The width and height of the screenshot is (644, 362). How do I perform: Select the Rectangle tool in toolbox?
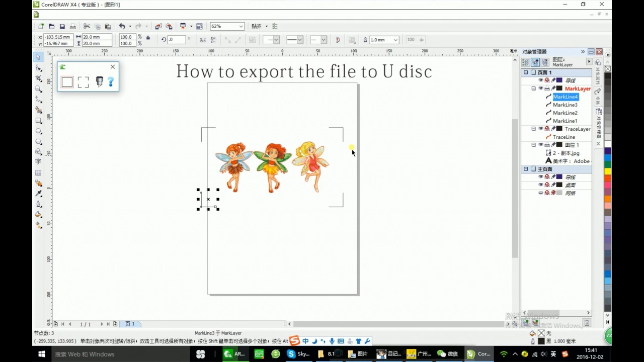[x=38, y=121]
